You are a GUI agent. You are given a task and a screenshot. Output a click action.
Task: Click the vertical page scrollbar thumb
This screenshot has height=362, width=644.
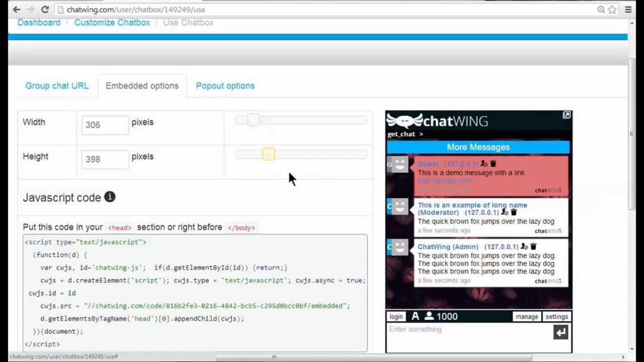pos(631,135)
